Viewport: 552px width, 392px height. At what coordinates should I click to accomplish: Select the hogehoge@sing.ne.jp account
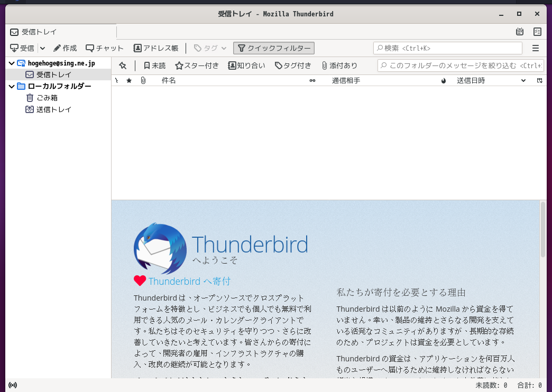61,63
